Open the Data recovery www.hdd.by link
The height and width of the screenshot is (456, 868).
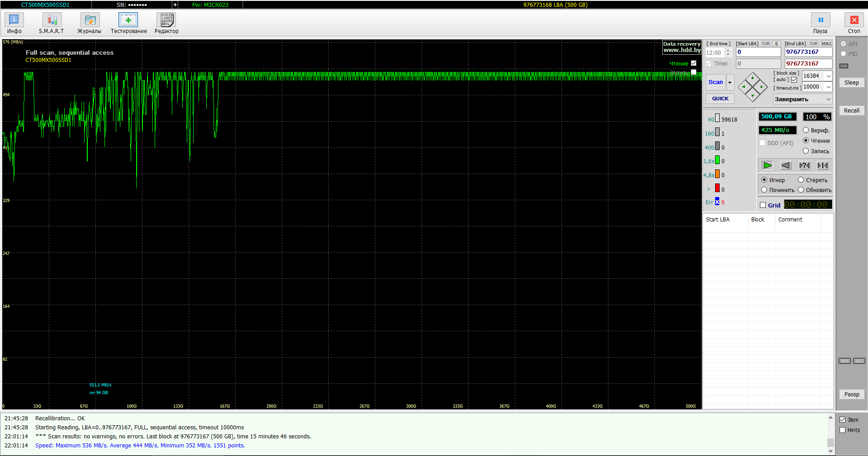click(682, 47)
